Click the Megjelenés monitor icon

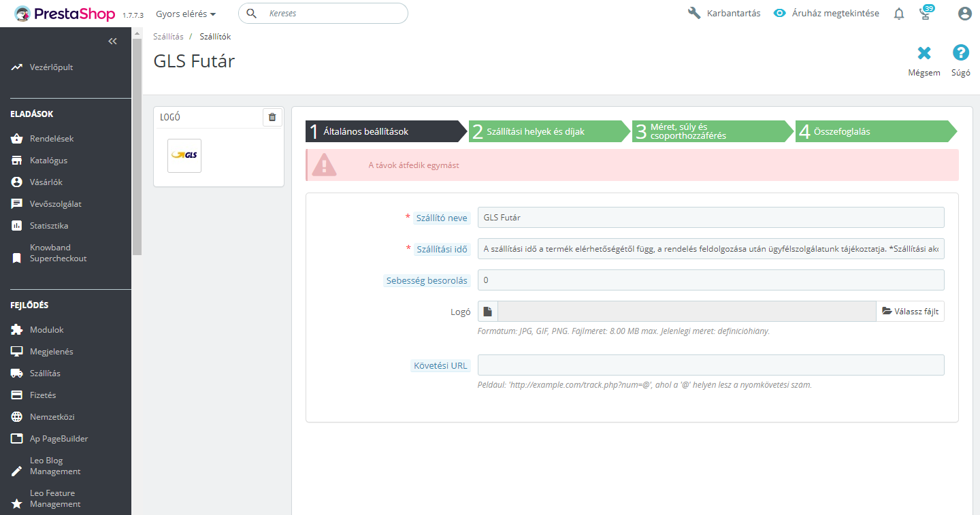click(16, 352)
